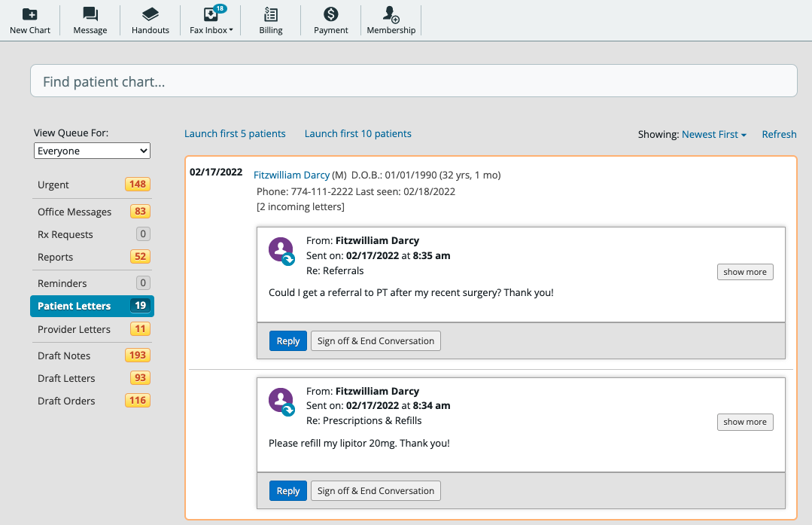Open the Billing document icon
812x525 pixels.
(271, 14)
